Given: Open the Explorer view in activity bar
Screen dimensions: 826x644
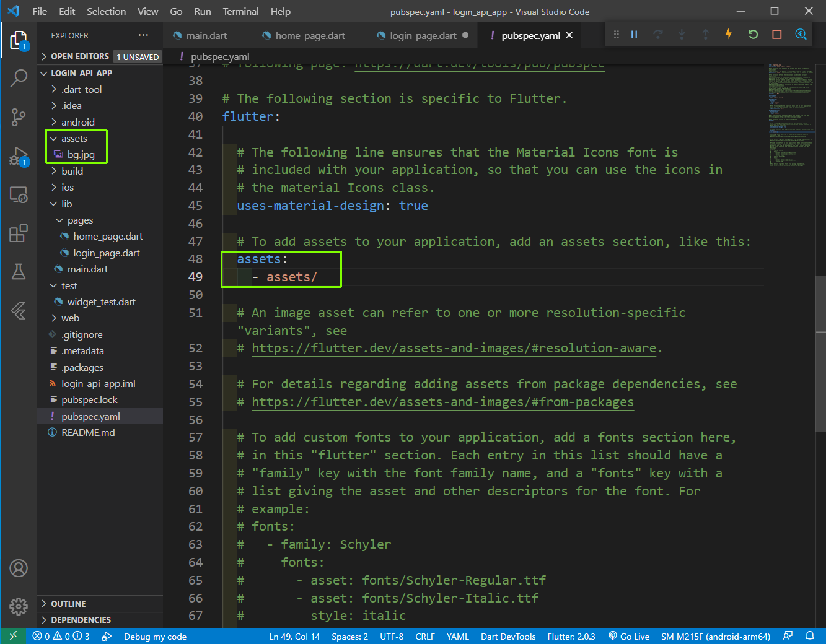Looking at the screenshot, I should coord(19,40).
